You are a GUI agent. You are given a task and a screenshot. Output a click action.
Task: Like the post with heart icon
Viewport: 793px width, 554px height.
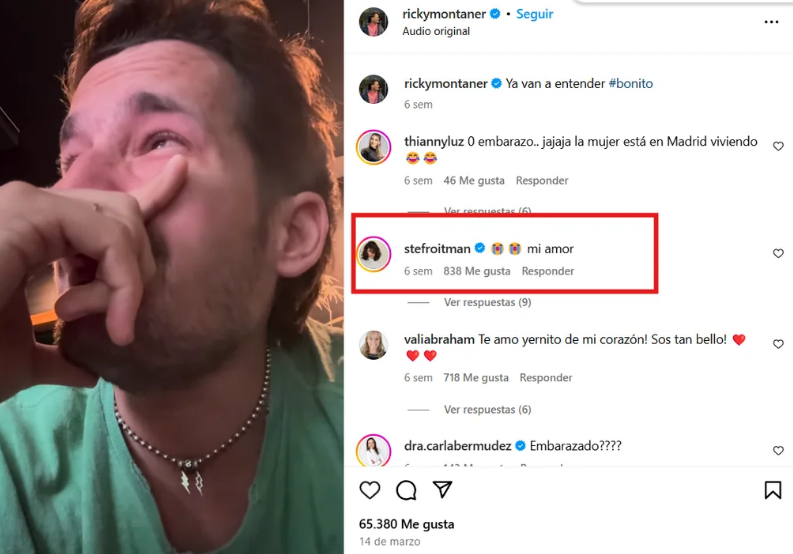coord(370,490)
